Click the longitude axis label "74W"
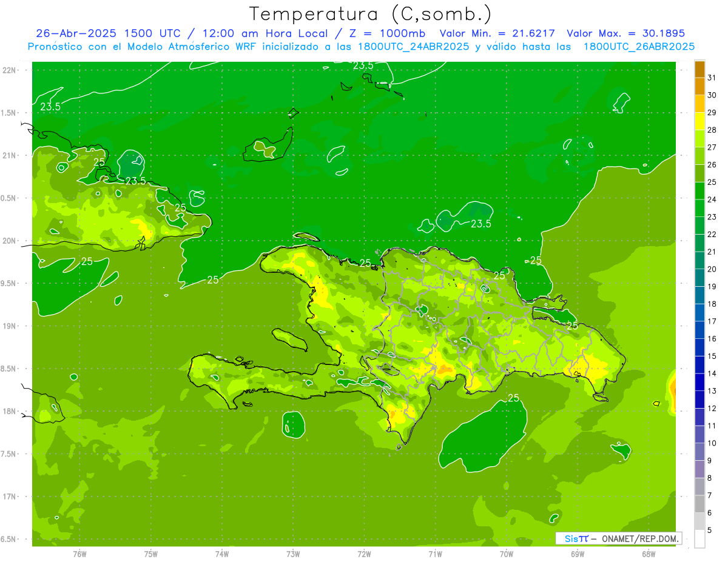728x562 pixels. [x=222, y=554]
